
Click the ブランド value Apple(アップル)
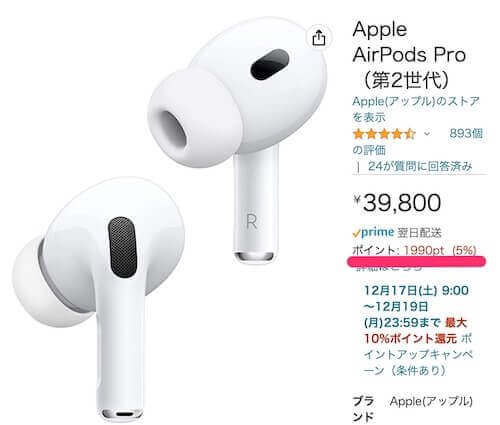click(431, 401)
